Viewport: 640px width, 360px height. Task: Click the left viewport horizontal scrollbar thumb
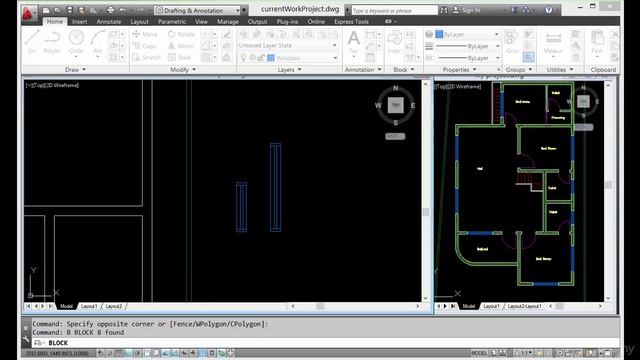pyautogui.click(x=320, y=306)
